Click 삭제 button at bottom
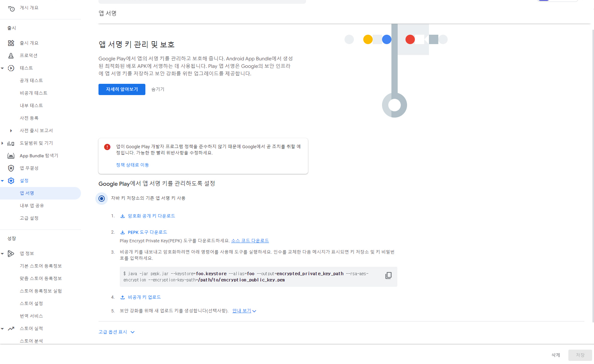 click(x=556, y=355)
